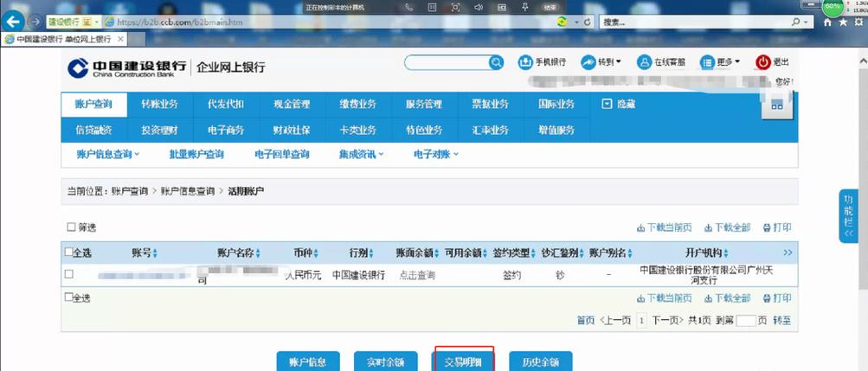Click the China Construction Bank logo
Viewport: 868px width, 371px height.
(126, 67)
